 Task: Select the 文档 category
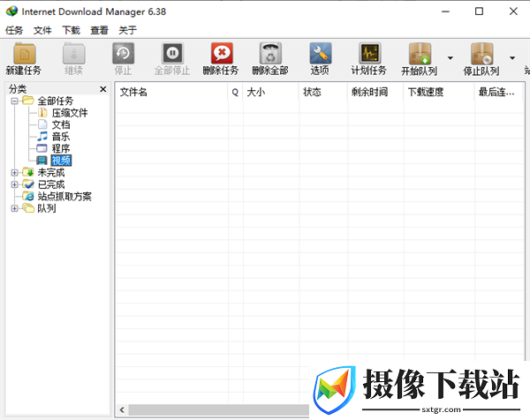[x=61, y=125]
